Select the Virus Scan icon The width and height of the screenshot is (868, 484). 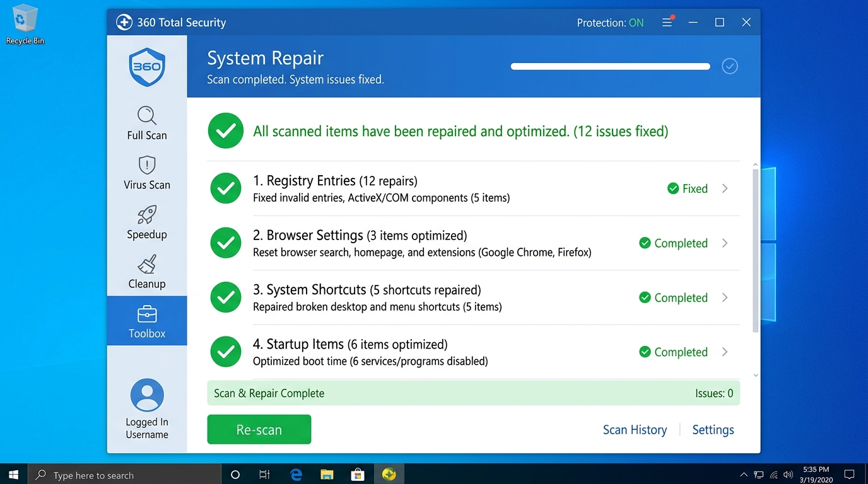coord(146,171)
